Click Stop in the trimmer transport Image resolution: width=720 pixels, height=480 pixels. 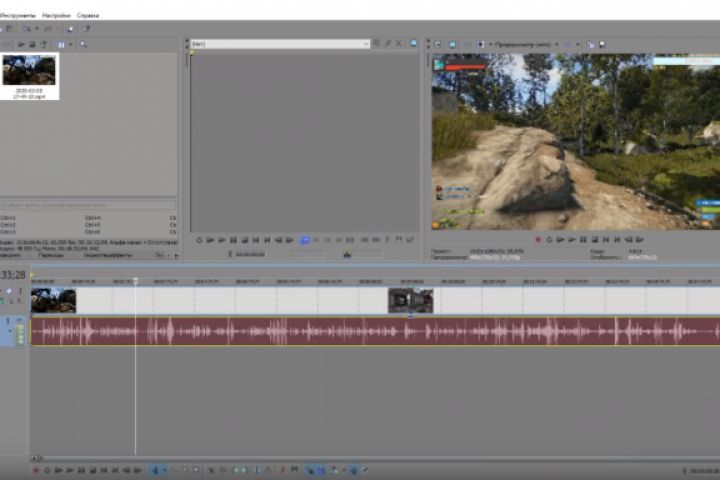245,240
